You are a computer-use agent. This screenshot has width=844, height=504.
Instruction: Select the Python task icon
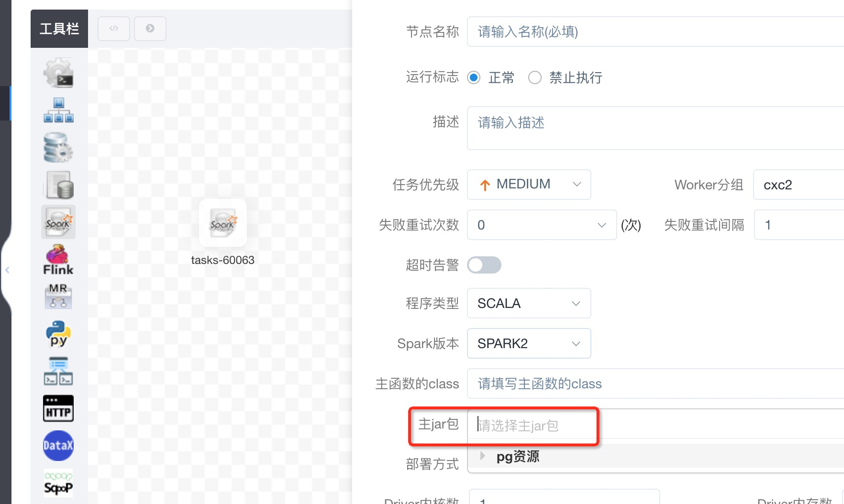[x=58, y=333]
